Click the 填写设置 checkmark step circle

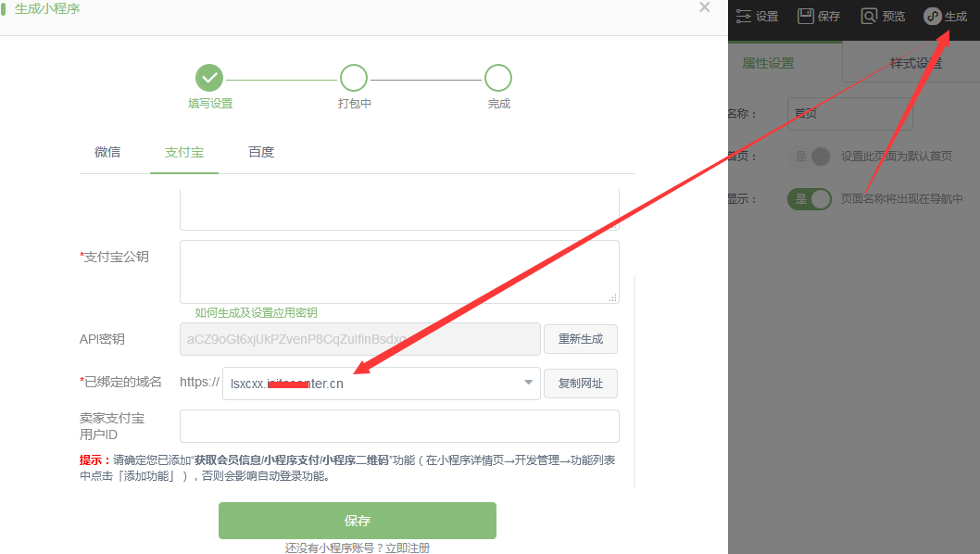[x=209, y=78]
